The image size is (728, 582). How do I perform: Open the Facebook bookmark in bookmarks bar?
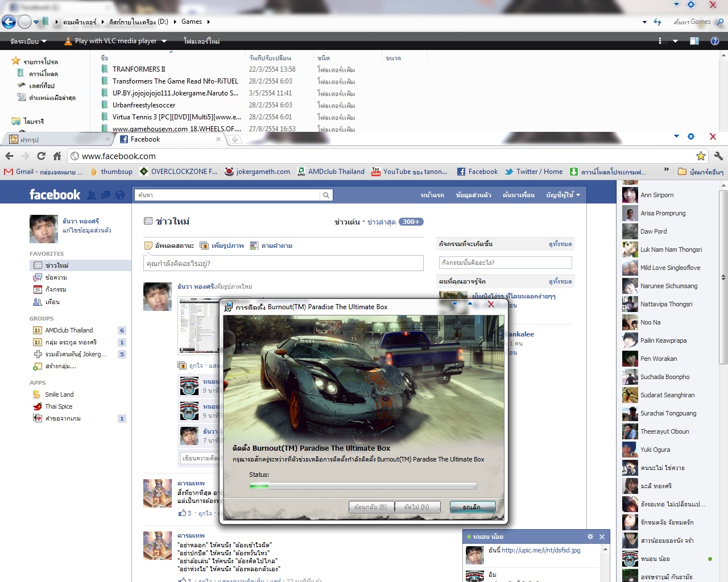[477, 172]
